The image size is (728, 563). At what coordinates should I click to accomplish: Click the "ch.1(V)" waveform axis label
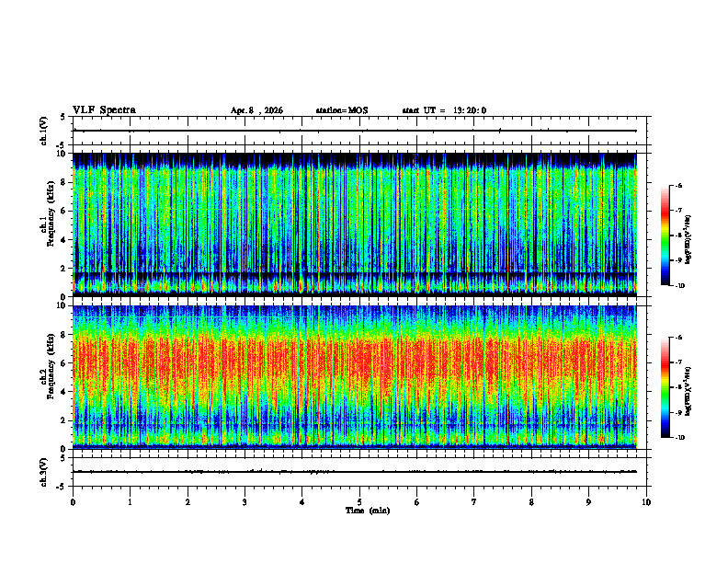coord(44,131)
